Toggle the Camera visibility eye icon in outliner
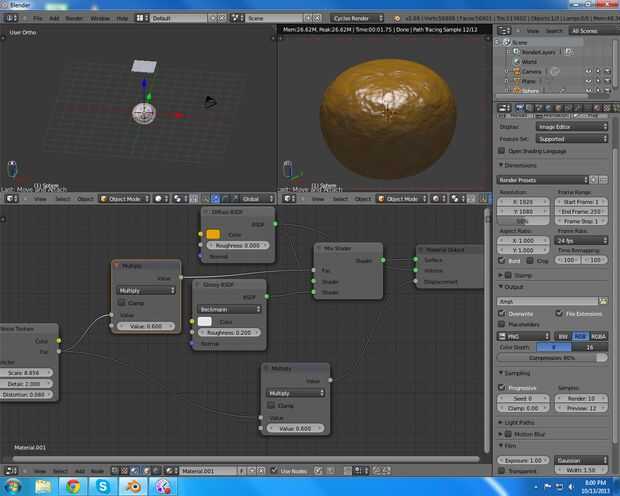Image resolution: width=620 pixels, height=496 pixels. [x=586, y=72]
